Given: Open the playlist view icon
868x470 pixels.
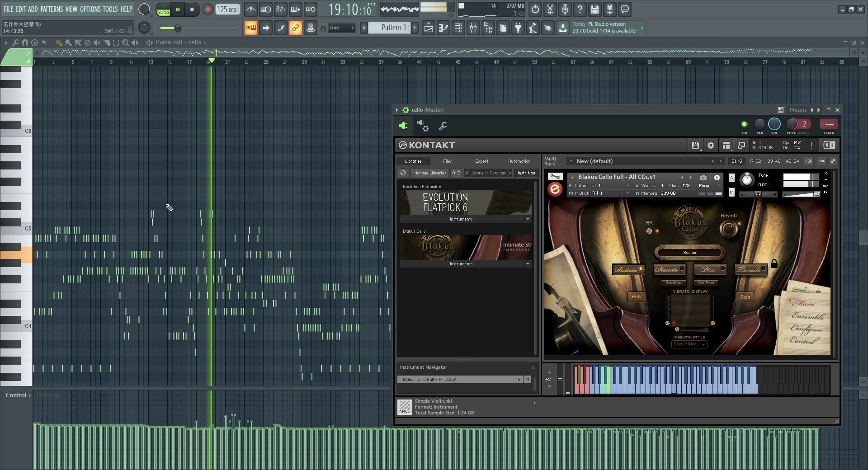Looking at the screenshot, I should click(x=429, y=28).
